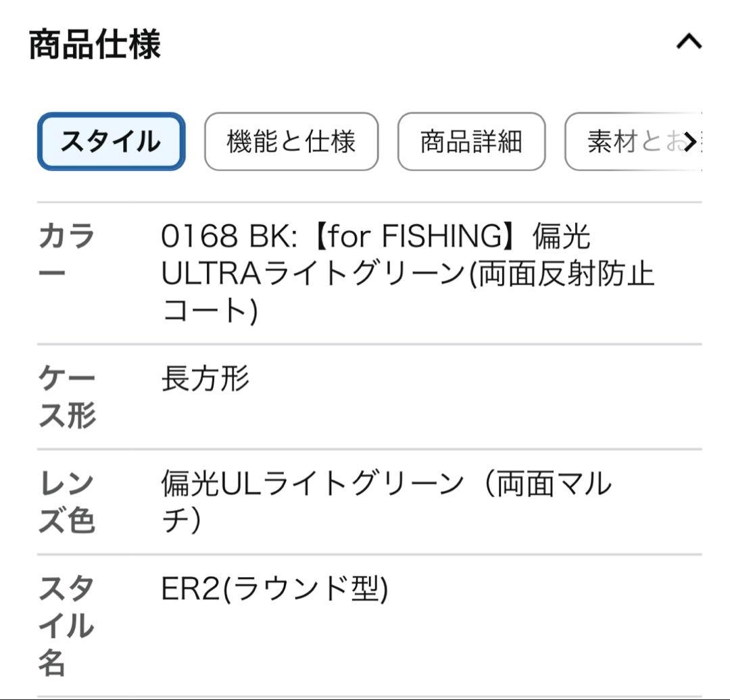Click the スタイル名 row label
The height and width of the screenshot is (700, 730).
coord(66,626)
